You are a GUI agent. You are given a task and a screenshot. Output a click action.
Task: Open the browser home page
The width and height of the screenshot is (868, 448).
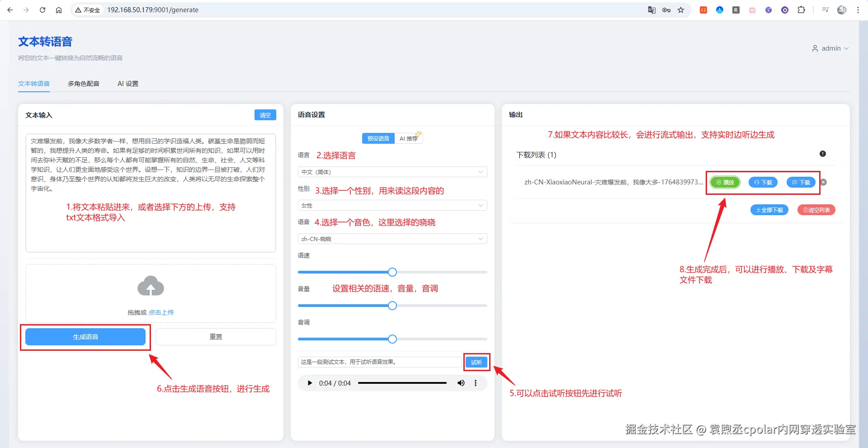pos(59,10)
